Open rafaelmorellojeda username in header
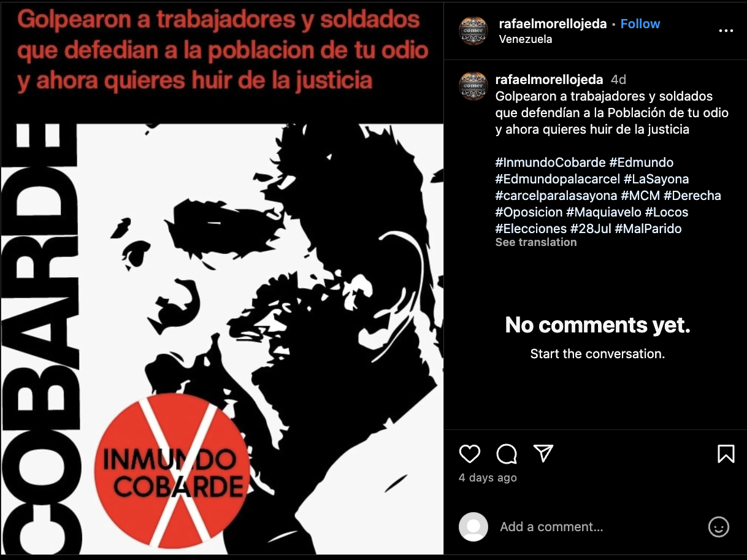Screen dimensions: 747x560 (x=553, y=24)
